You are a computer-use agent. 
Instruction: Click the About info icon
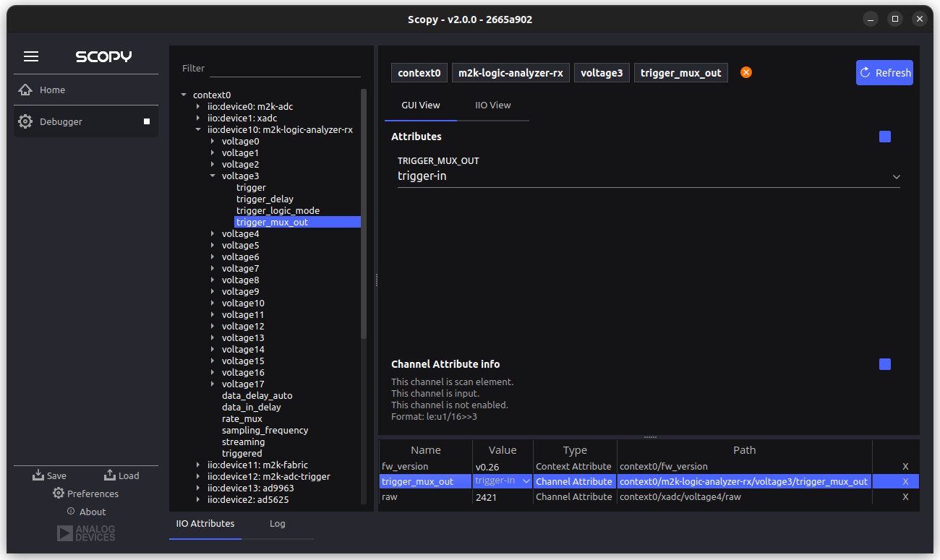tap(71, 511)
